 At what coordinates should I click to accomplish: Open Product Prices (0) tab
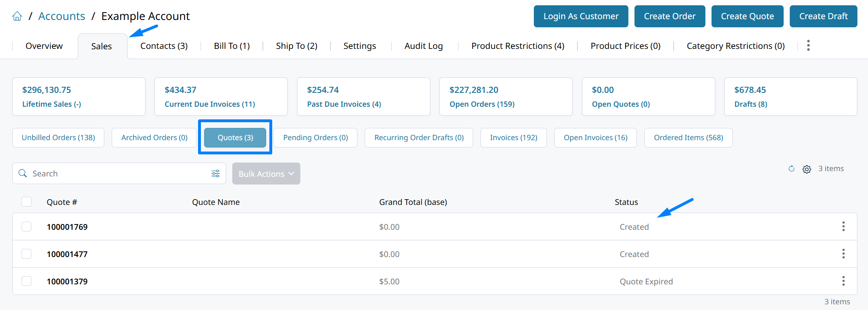click(626, 46)
